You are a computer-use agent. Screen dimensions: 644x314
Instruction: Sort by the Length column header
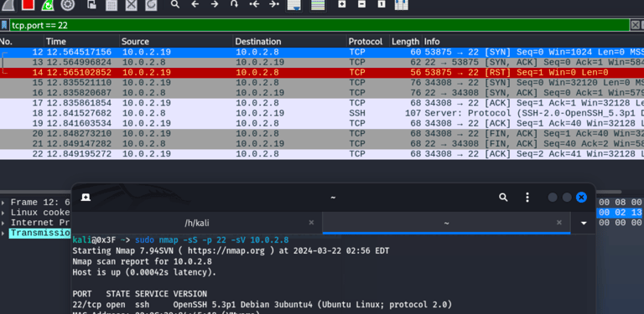[406, 41]
